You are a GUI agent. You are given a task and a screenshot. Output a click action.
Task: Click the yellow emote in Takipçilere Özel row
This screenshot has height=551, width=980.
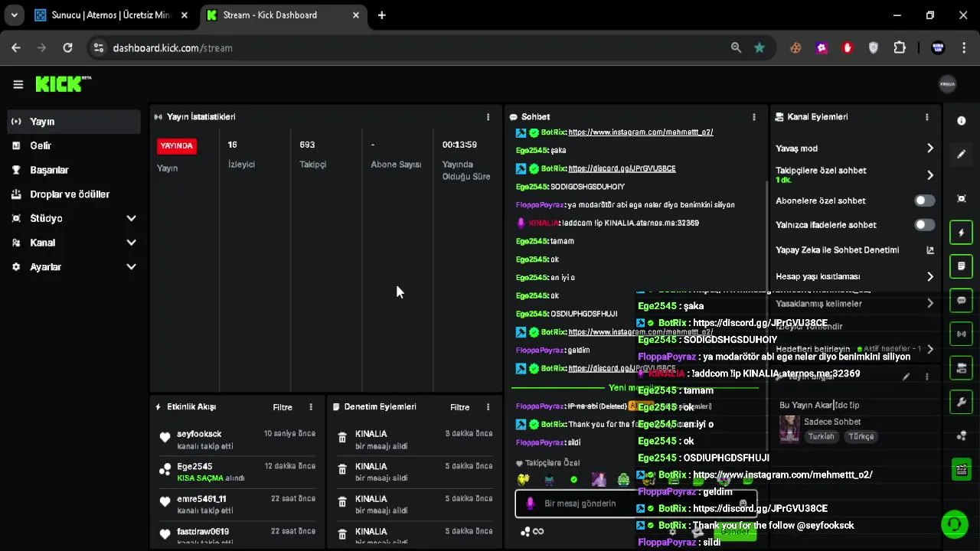click(x=524, y=480)
